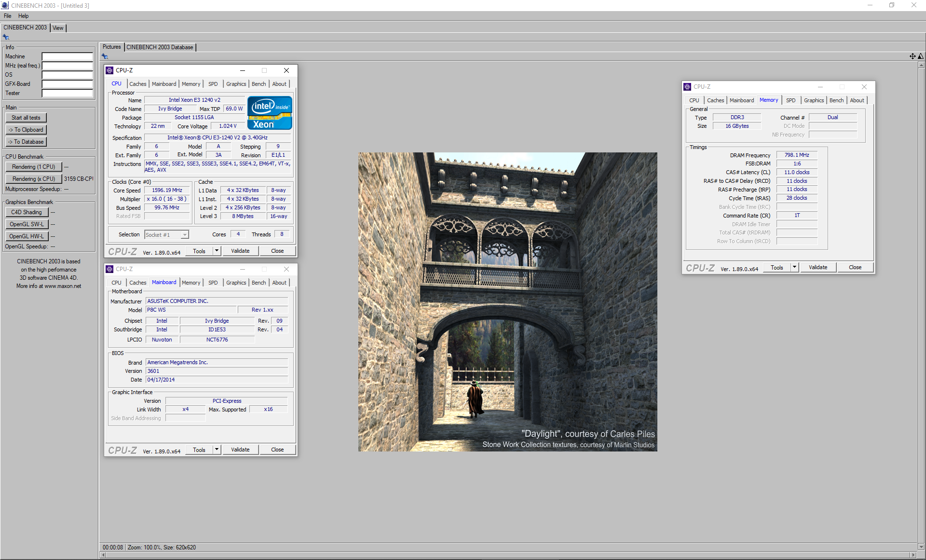Run the C4D Shading benchmark
This screenshot has width=926, height=560.
(x=27, y=212)
